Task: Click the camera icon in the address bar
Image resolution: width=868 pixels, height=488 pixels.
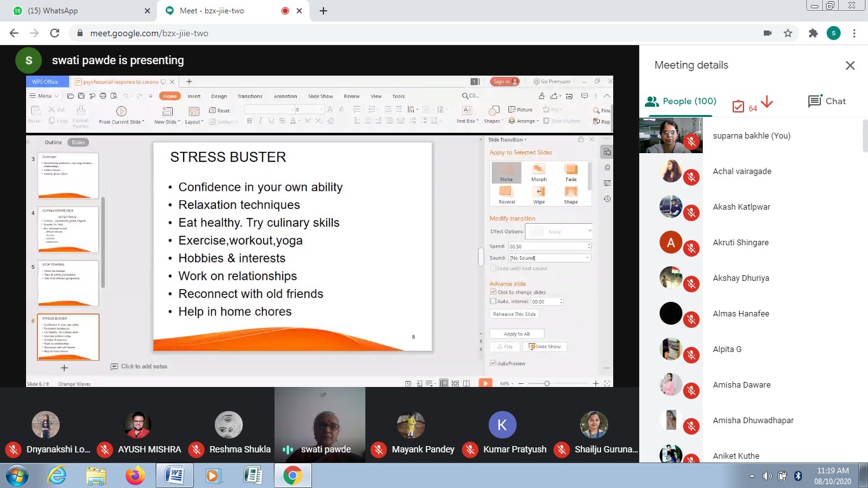Action: point(768,33)
